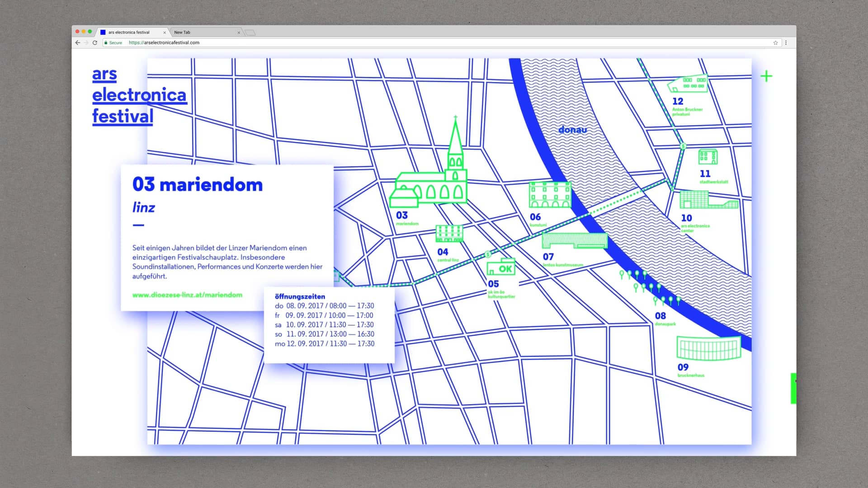
Task: Click the so 11.09.2017 opening hours row
Action: click(325, 334)
